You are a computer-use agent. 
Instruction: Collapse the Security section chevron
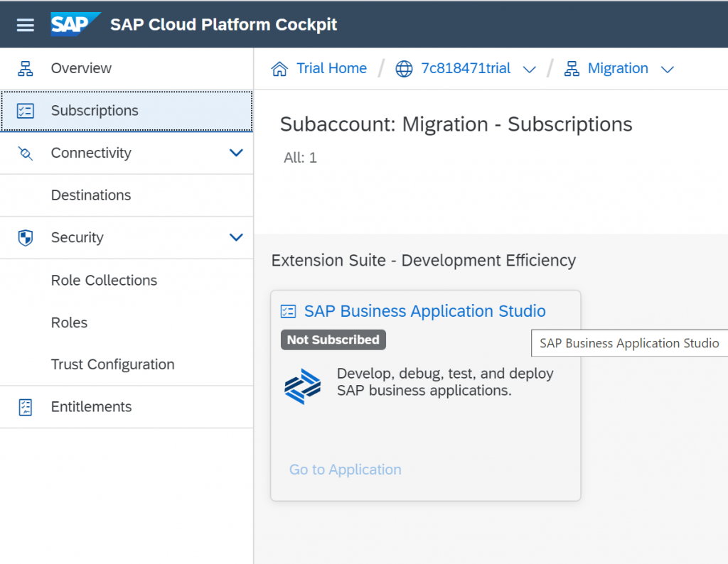(236, 237)
